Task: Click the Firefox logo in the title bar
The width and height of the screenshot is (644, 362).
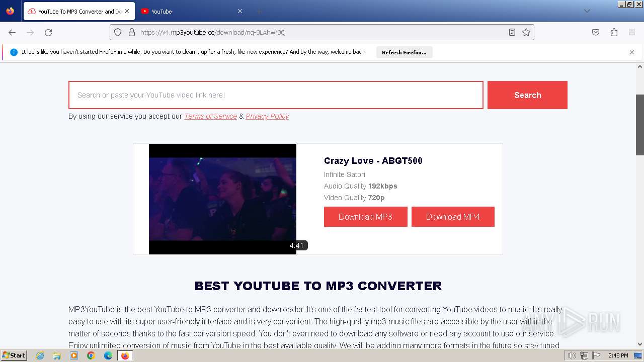Action: [x=10, y=11]
